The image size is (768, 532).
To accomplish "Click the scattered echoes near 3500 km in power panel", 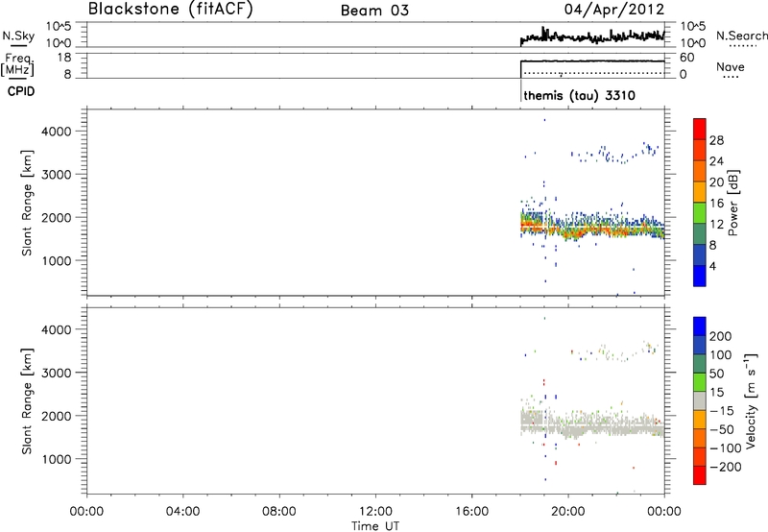I will pos(614,155).
